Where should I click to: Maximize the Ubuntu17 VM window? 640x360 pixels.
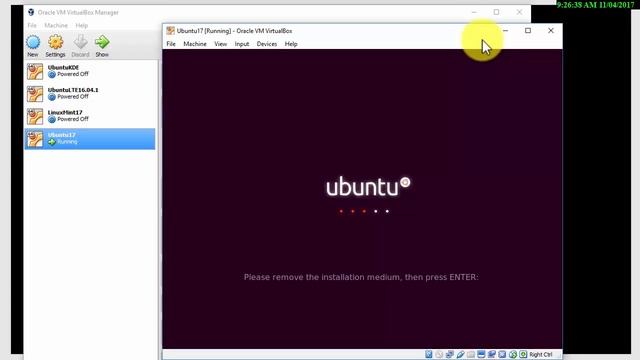528,31
